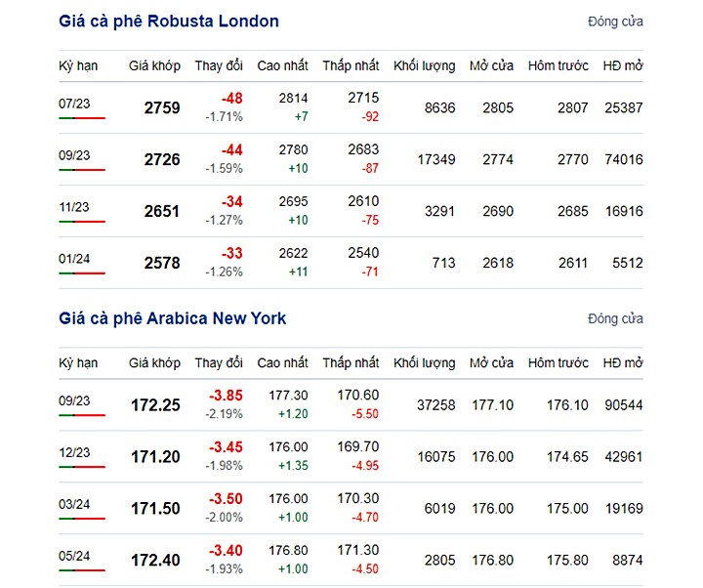Open the Giá cà phê Arabica New York heading

(x=172, y=318)
